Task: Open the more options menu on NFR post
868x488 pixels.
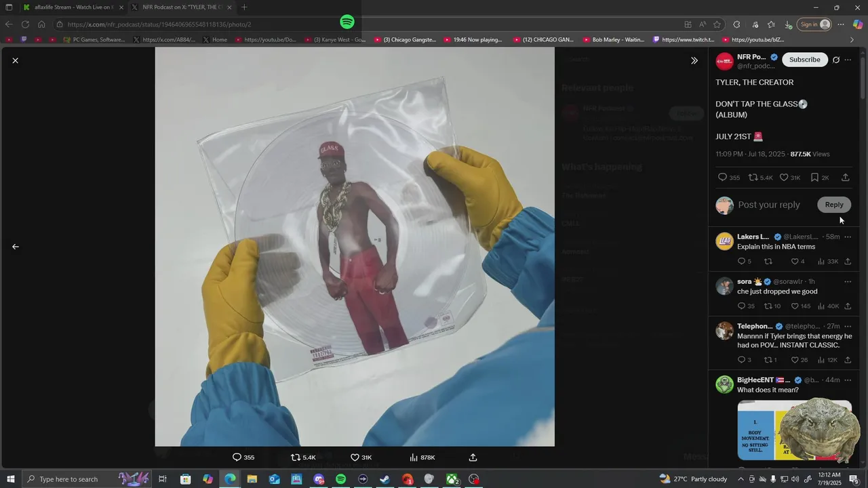Action: [x=848, y=60]
